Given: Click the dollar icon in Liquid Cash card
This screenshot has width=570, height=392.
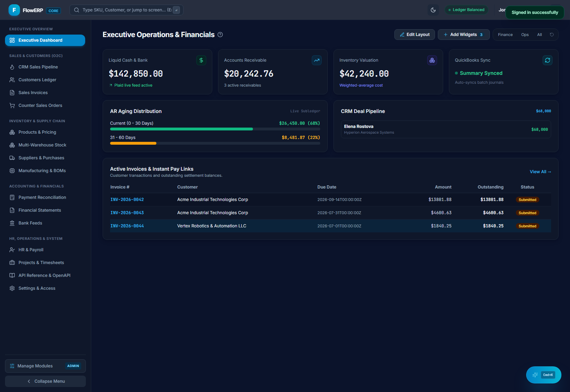Looking at the screenshot, I should coord(201,60).
